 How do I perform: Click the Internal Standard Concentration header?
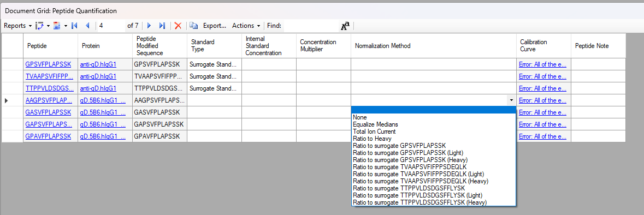pyautogui.click(x=269, y=46)
